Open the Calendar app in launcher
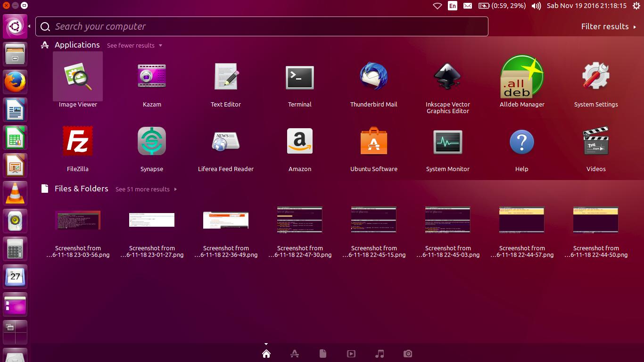644x362 pixels. 15,276
